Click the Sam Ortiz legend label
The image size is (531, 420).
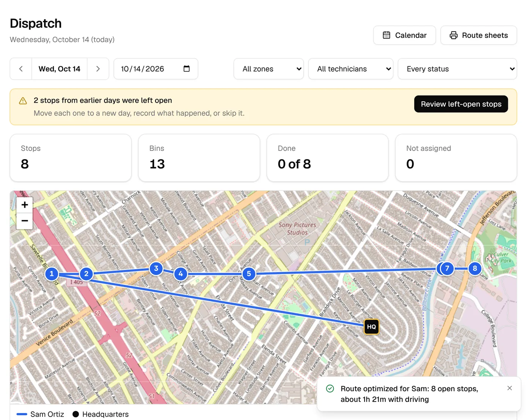coord(47,414)
